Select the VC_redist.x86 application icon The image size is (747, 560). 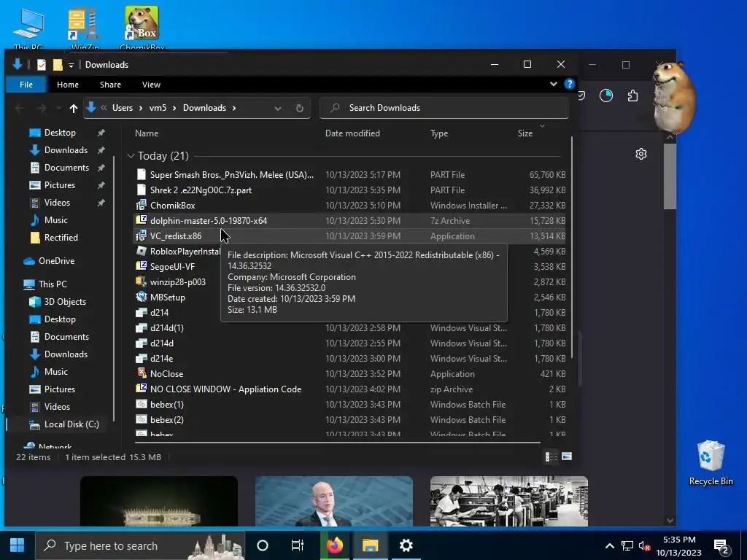(x=141, y=236)
